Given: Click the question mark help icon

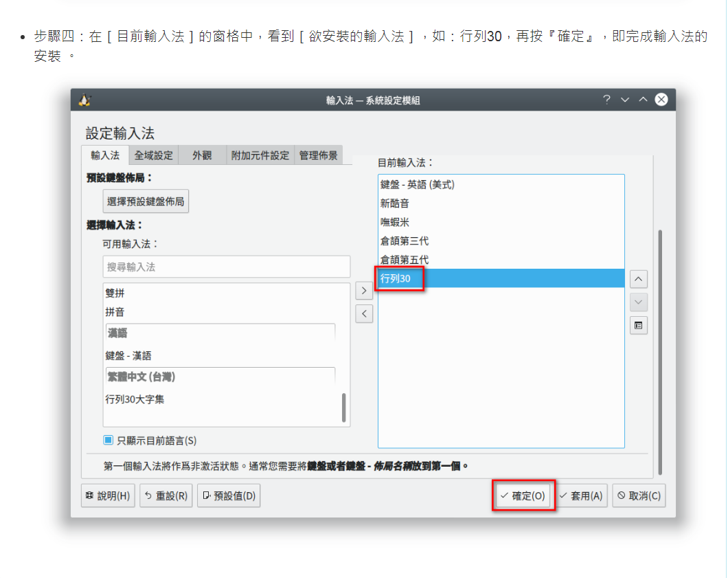Looking at the screenshot, I should click(606, 100).
